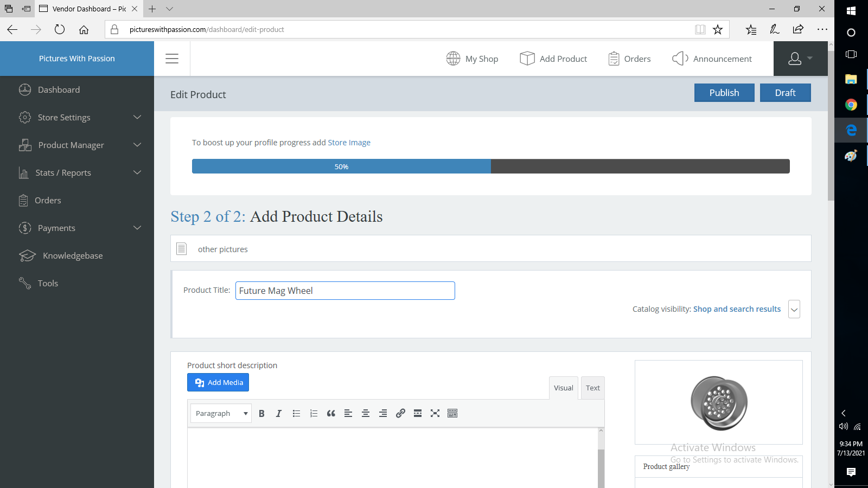868x488 pixels.
Task: Align editor text to the right
Action: 383,413
